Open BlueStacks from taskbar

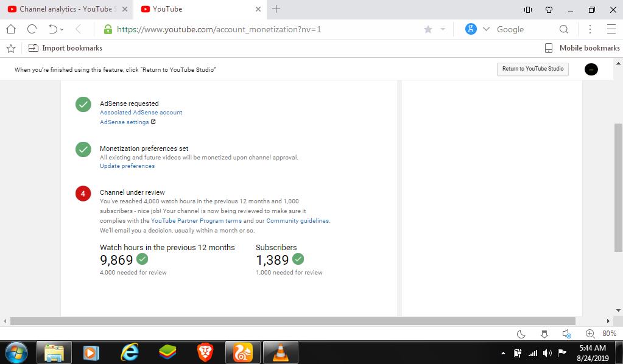[x=167, y=352]
